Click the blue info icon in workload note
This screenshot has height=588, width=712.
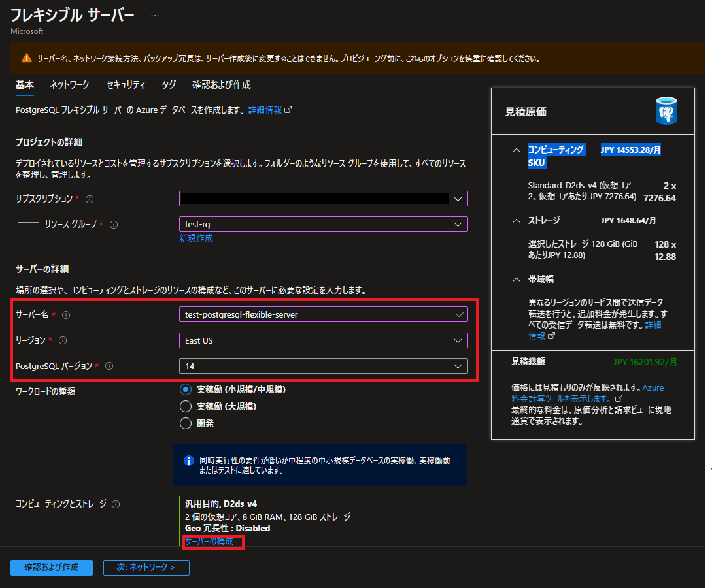pyautogui.click(x=188, y=461)
